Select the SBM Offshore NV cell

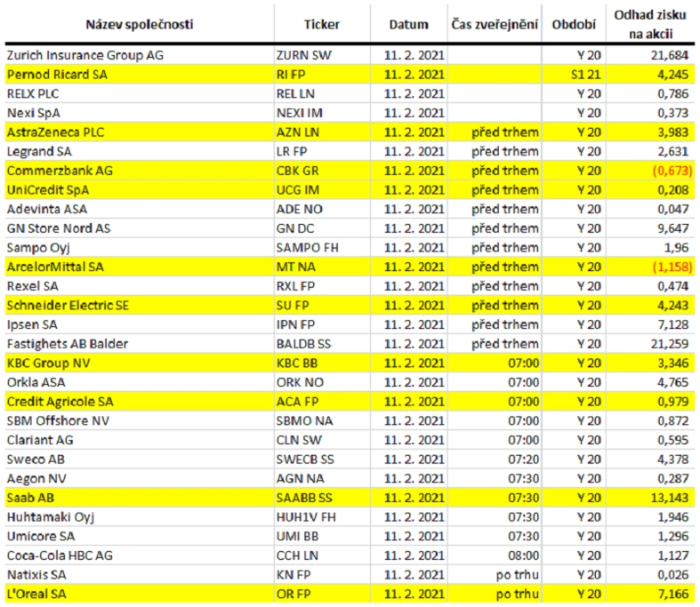(x=140, y=420)
